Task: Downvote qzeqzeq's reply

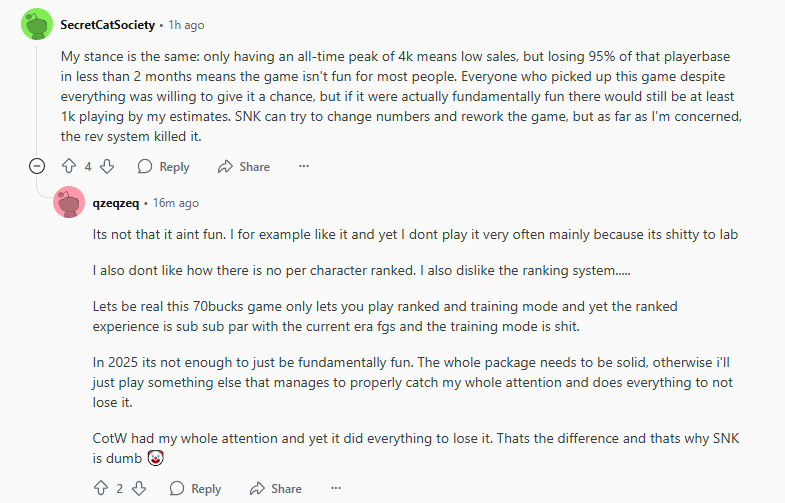Action: click(139, 488)
